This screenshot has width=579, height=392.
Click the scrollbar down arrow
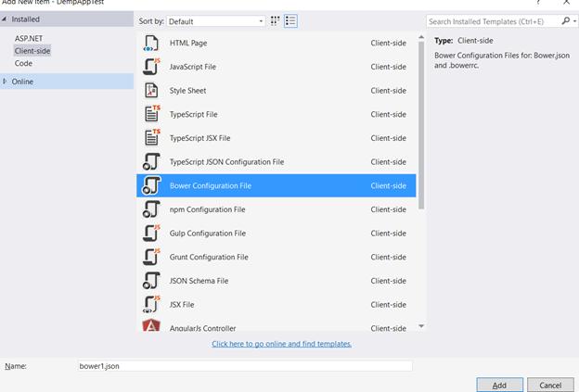(421, 326)
